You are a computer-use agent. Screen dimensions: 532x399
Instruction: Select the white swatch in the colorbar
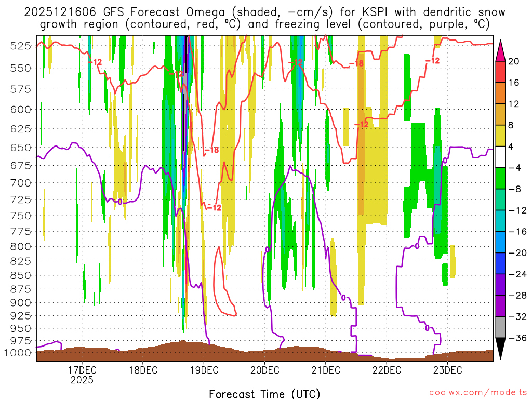coord(501,157)
